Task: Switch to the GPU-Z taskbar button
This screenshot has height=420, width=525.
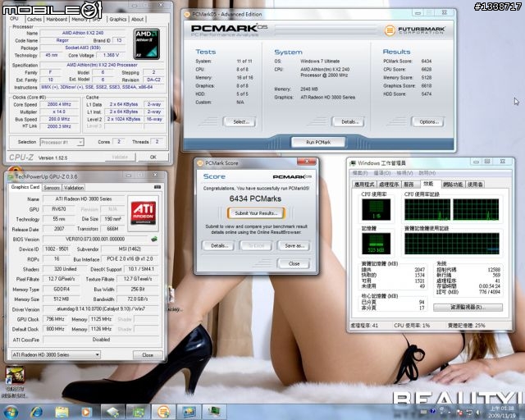Action: pos(139,412)
